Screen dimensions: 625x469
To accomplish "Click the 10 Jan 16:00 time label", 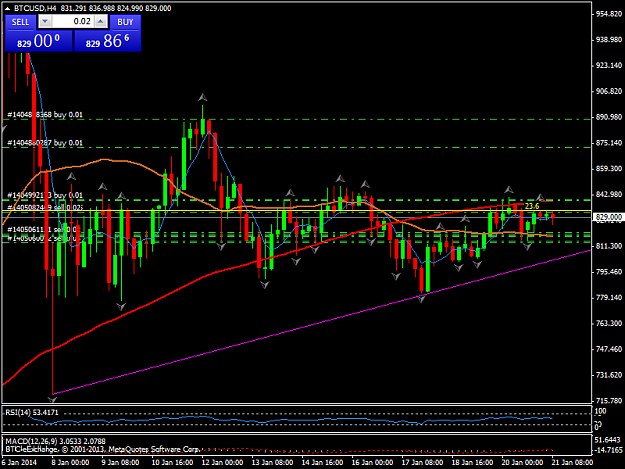I will (172, 463).
